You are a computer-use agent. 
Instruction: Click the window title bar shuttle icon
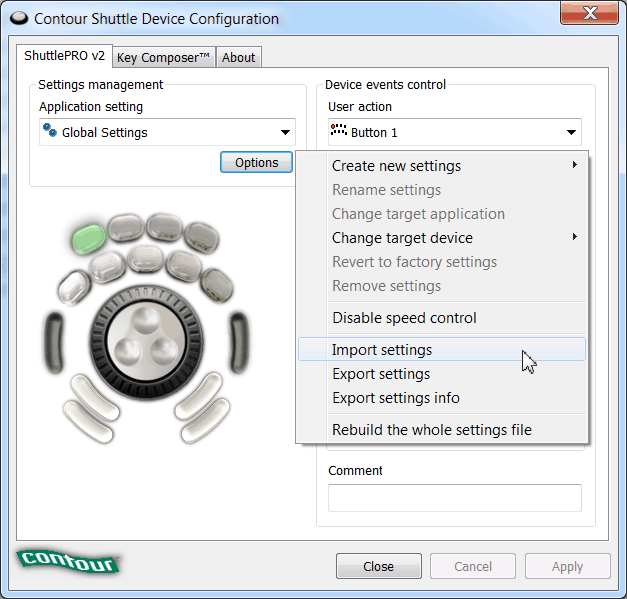[19, 18]
